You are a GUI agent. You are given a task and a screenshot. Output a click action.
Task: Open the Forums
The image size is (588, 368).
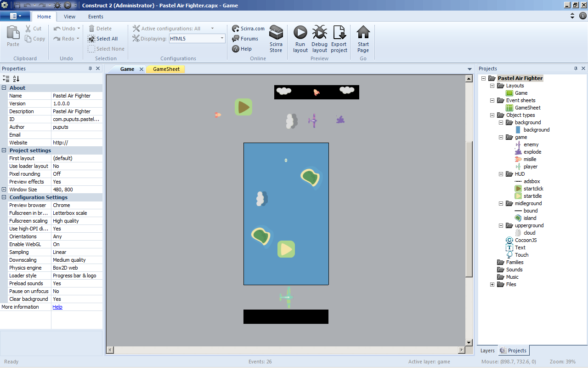point(249,39)
